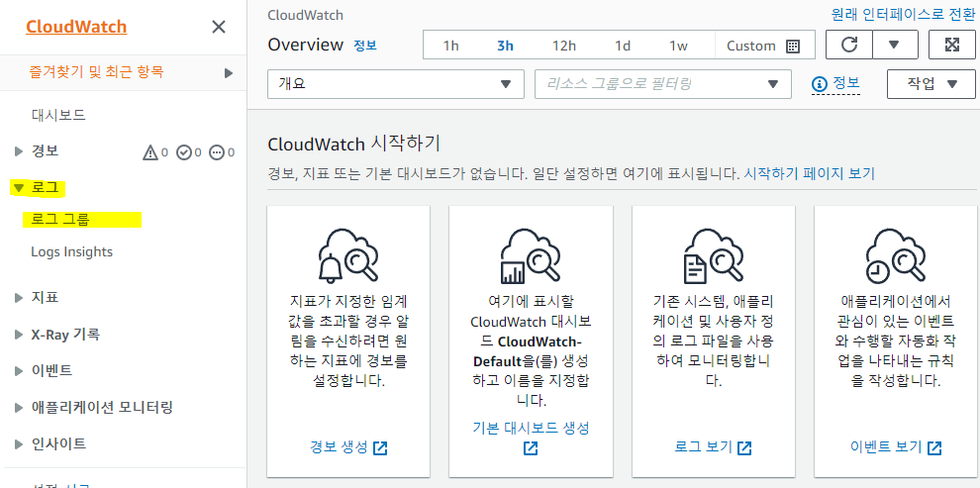The image size is (980, 488).
Task: Toggle full screen with the expand icon
Action: [952, 45]
